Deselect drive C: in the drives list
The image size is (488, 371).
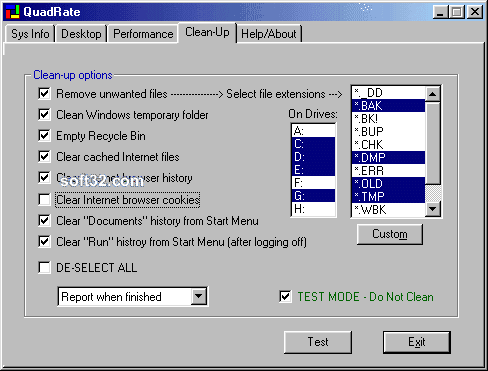313,144
